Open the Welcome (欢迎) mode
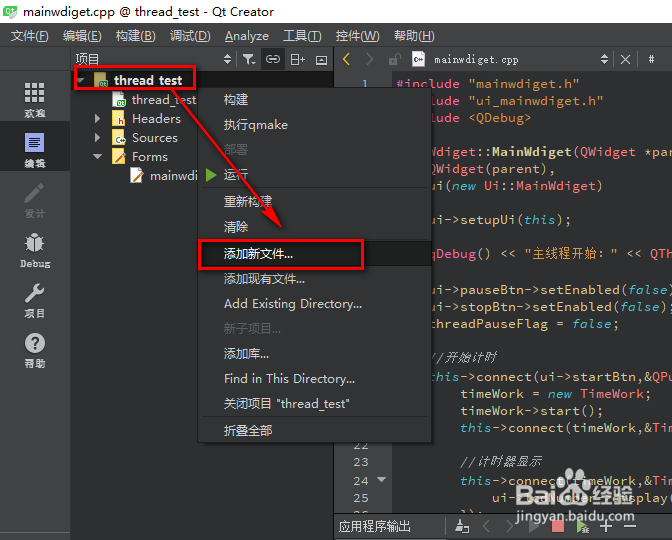Viewport: 672px width, 540px height. pyautogui.click(x=34, y=100)
